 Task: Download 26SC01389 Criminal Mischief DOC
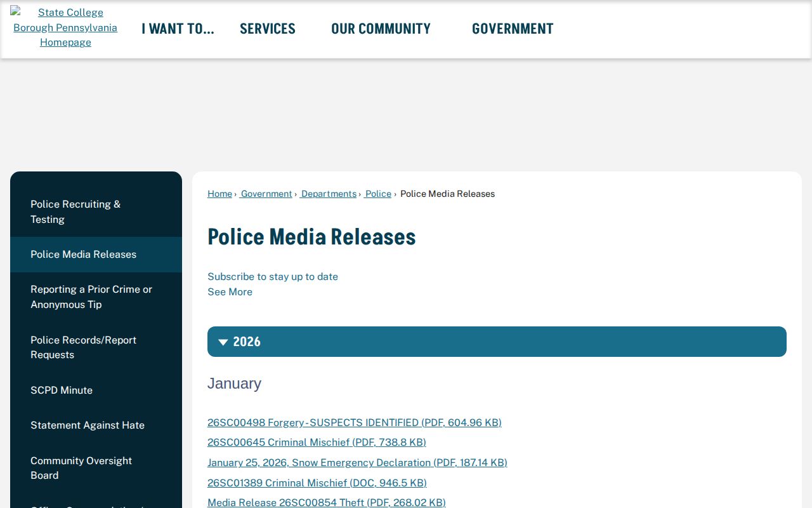coord(317,483)
